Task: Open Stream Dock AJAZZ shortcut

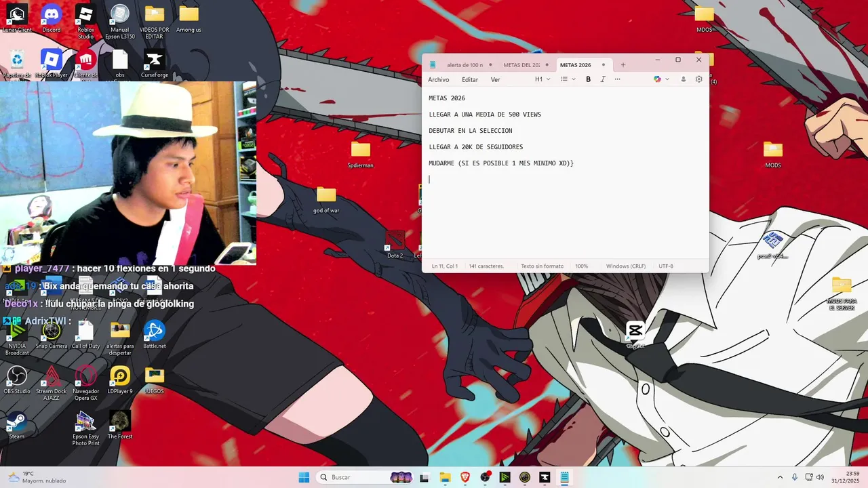Action: click(52, 383)
